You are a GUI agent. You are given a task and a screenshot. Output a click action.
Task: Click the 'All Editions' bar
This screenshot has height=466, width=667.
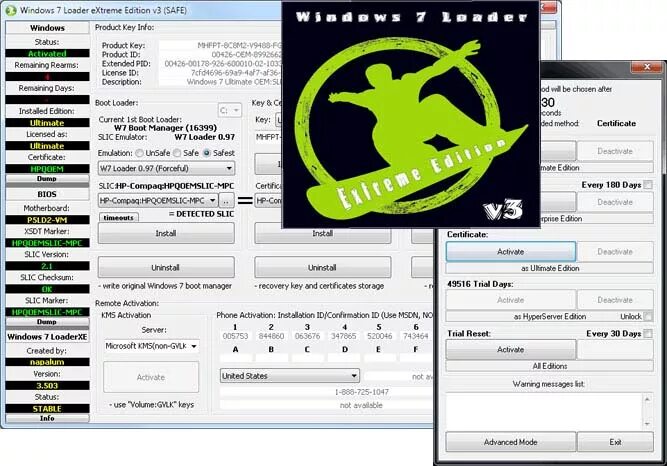point(550,366)
